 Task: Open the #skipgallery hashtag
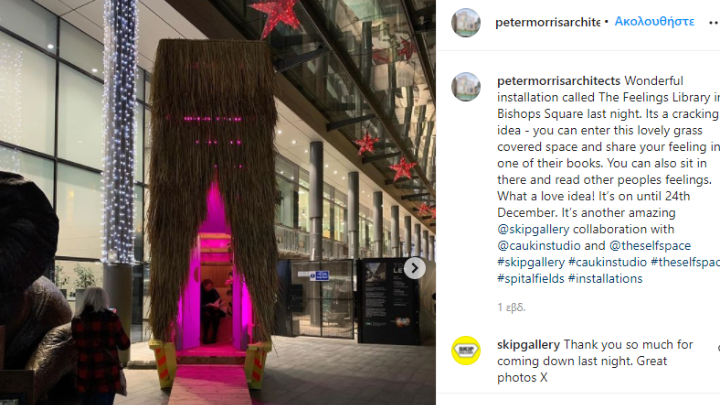pos(531,262)
